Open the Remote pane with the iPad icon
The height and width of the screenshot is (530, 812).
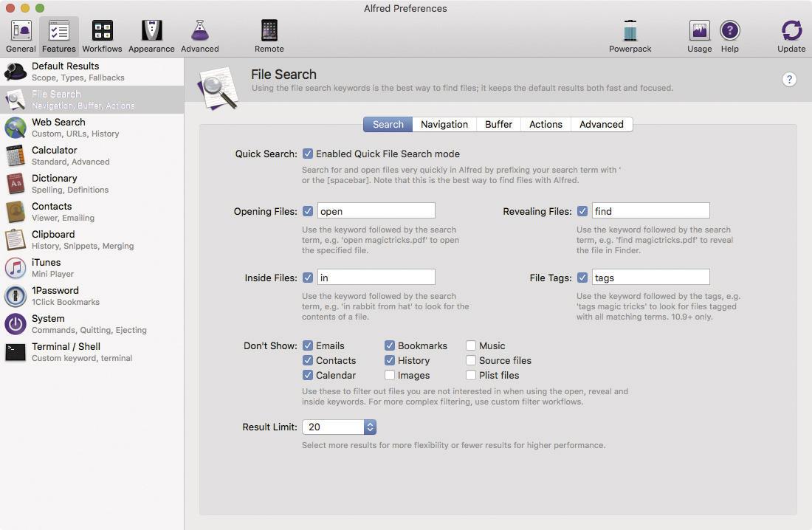tap(269, 36)
